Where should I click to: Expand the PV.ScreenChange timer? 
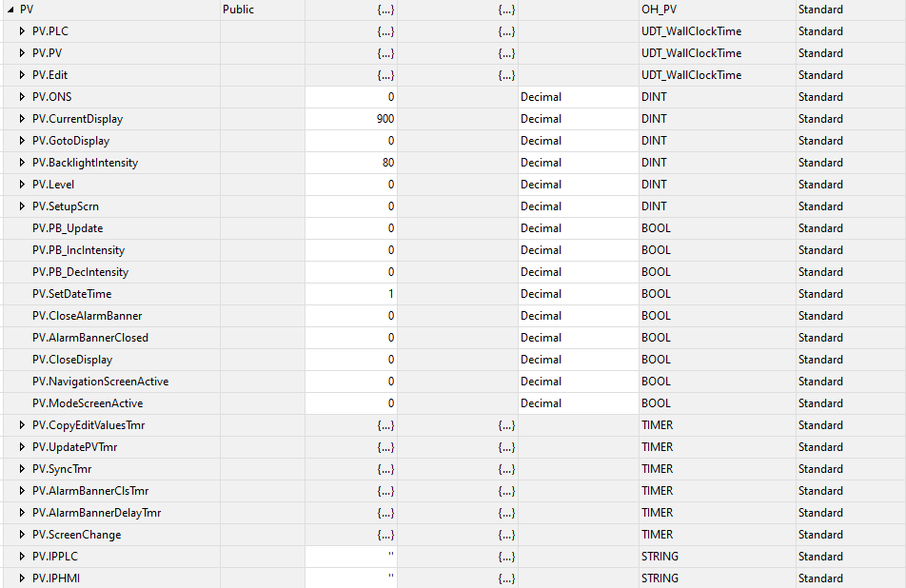22,535
